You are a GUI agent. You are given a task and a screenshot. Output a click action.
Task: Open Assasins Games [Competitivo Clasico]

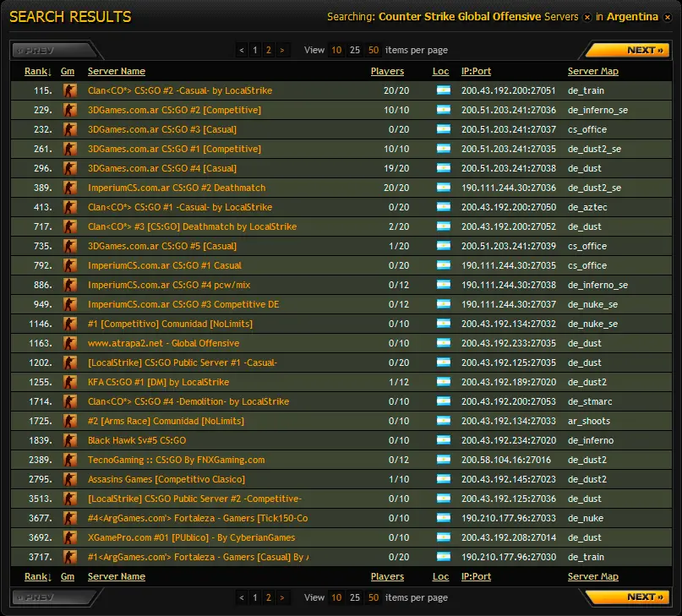pos(166,479)
